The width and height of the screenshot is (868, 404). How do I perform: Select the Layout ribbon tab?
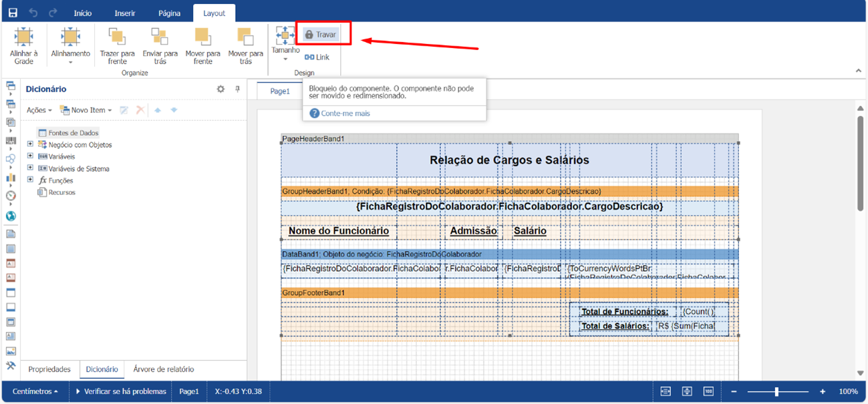[x=214, y=13]
